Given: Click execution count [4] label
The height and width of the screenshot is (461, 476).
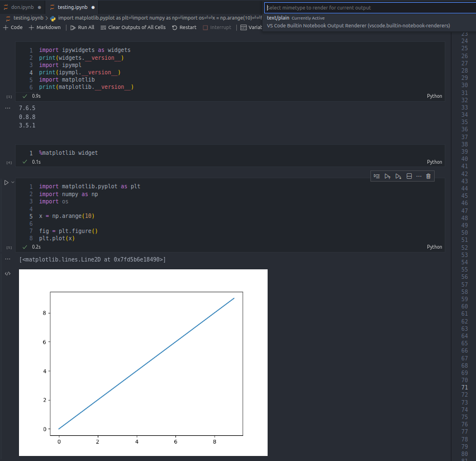Looking at the screenshot, I should (9, 163).
